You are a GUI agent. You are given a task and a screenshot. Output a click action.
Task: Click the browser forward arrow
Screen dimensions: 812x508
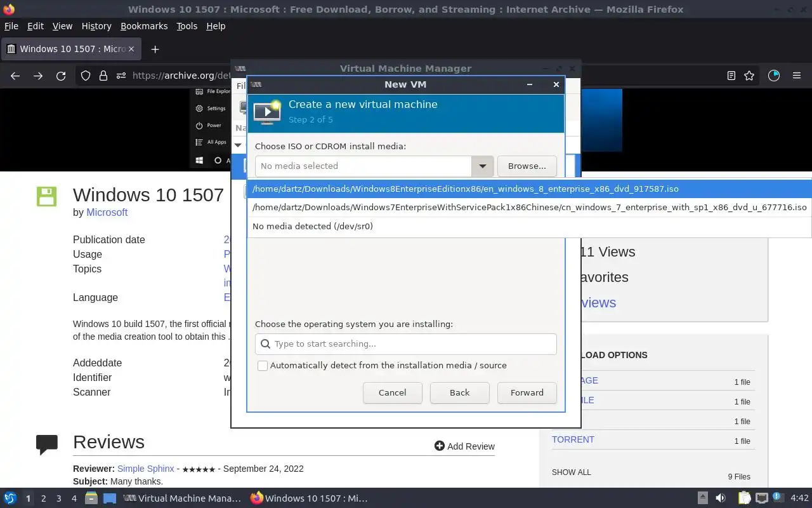[38, 76]
